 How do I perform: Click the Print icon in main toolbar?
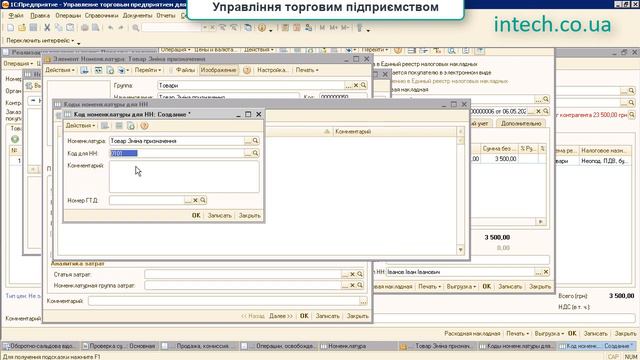point(84,28)
